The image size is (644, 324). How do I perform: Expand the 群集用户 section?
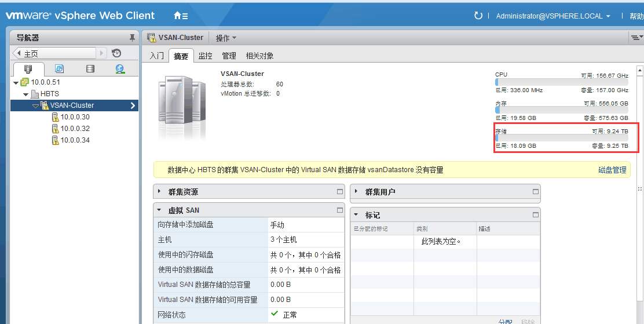[x=356, y=192]
